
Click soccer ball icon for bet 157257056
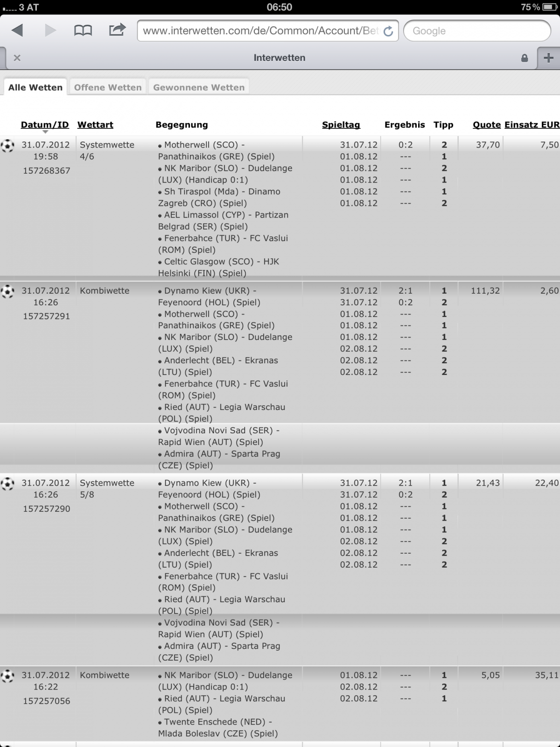[x=7, y=676]
